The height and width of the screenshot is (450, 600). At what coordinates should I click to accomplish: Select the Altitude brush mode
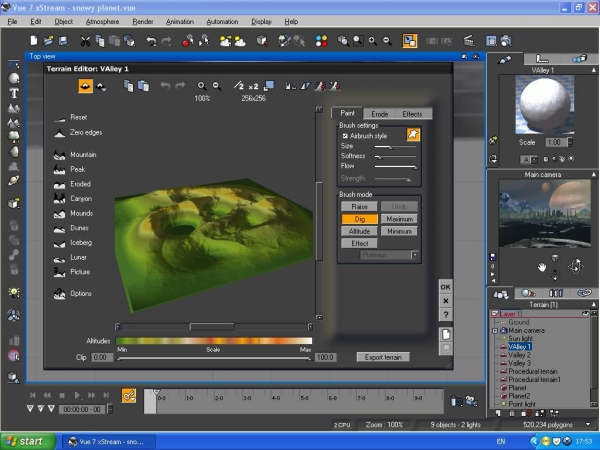(359, 231)
